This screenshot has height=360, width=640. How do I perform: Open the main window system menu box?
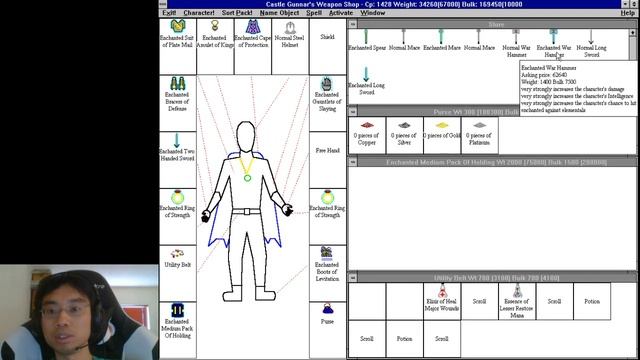(163, 4)
